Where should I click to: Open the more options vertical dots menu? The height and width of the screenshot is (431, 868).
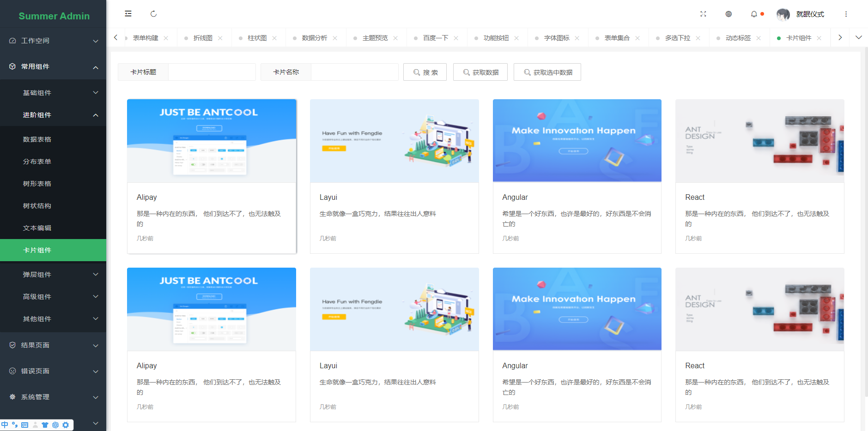(846, 14)
